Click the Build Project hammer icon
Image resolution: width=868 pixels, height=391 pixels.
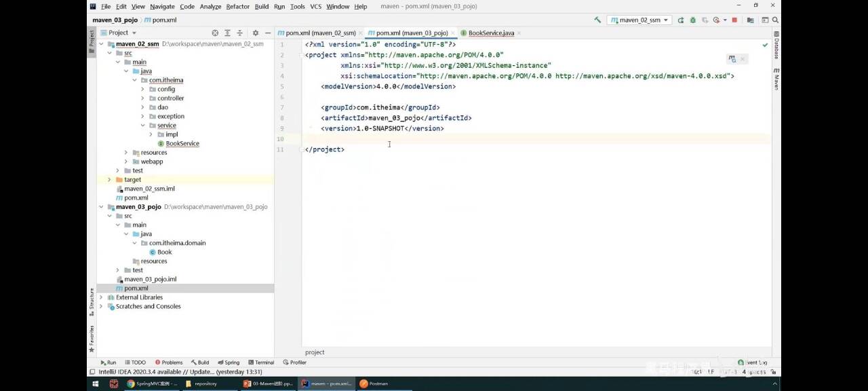coord(597,20)
